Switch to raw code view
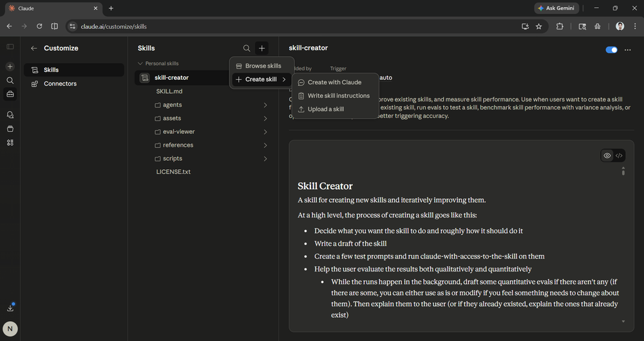The image size is (644, 341). tap(619, 156)
